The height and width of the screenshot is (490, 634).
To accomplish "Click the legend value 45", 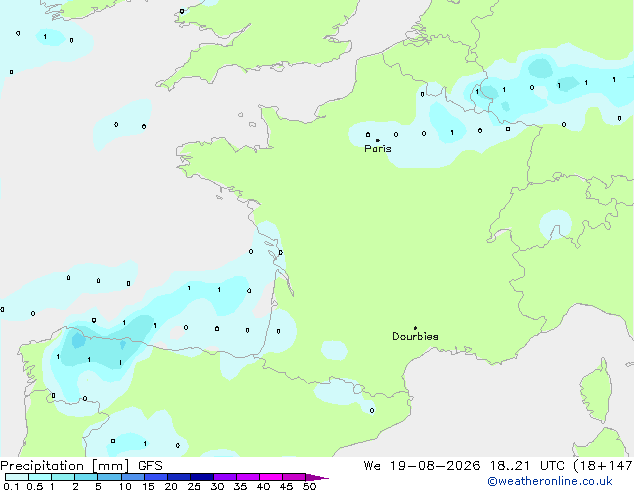I will point(286,486).
